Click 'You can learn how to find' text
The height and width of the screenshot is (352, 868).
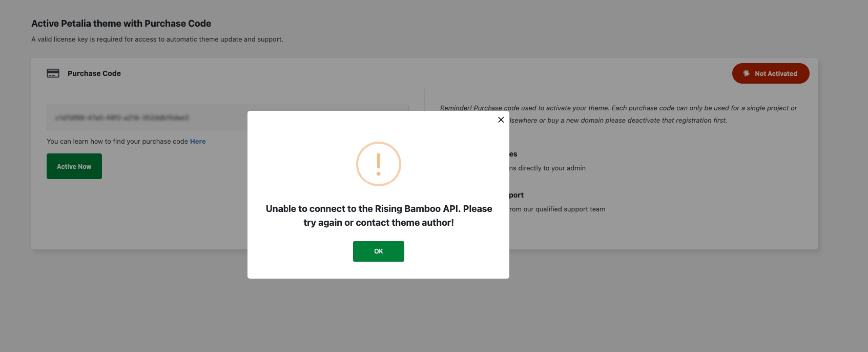tap(117, 142)
